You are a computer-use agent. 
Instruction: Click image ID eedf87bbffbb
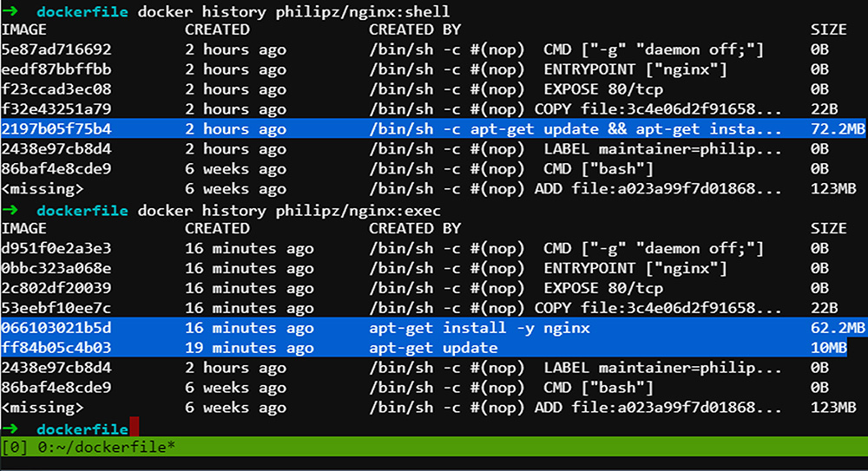tap(56, 69)
